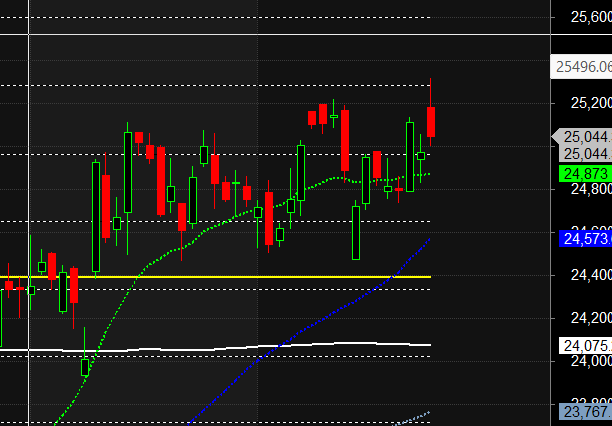
Task: Select the blue 24,573 price tag
Action: point(585,239)
